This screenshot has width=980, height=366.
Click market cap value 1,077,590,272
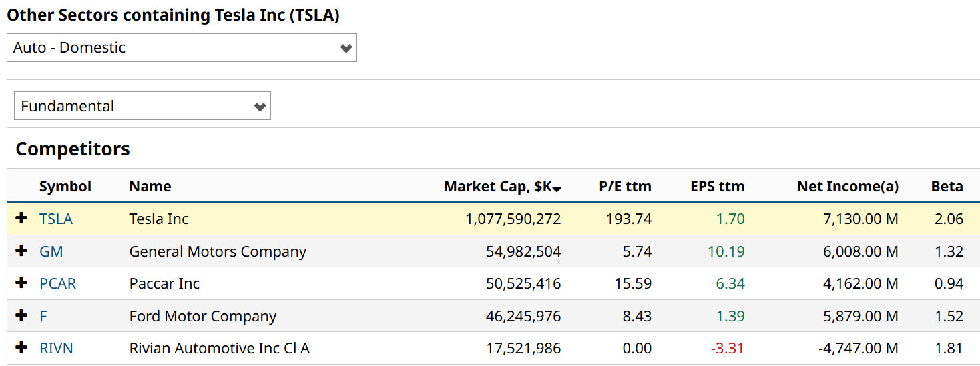pyautogui.click(x=513, y=219)
